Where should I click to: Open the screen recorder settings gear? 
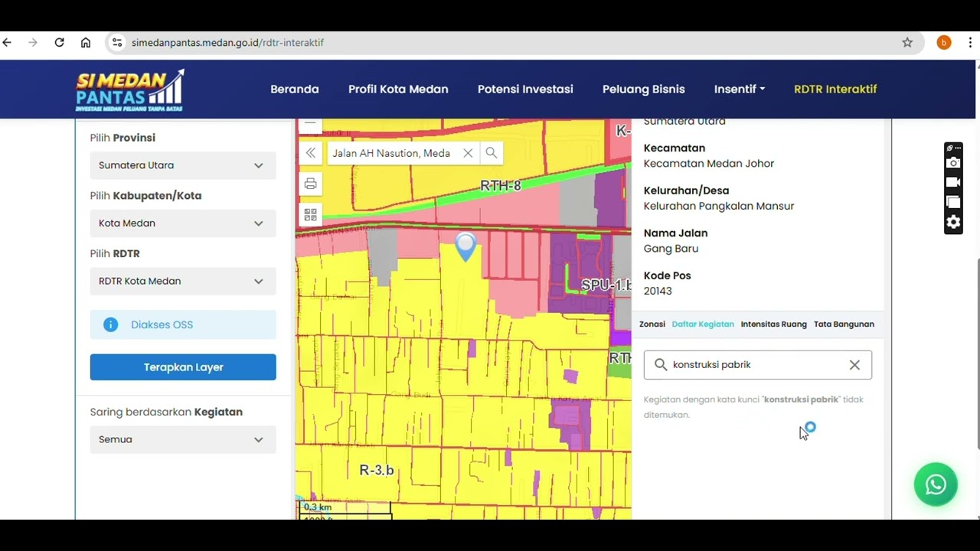tap(953, 223)
